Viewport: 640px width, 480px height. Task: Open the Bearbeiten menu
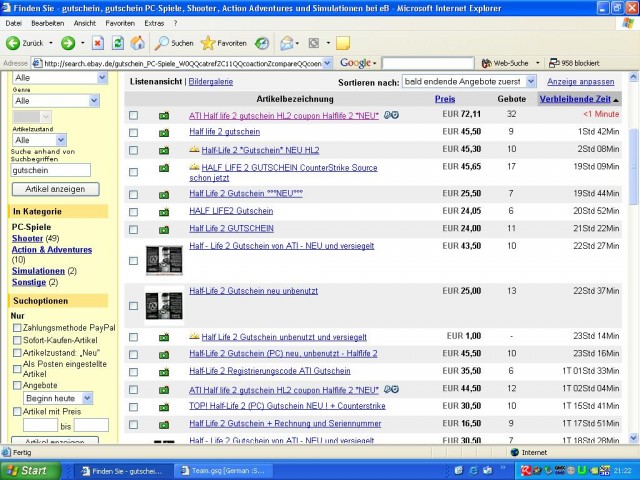pos(48,23)
